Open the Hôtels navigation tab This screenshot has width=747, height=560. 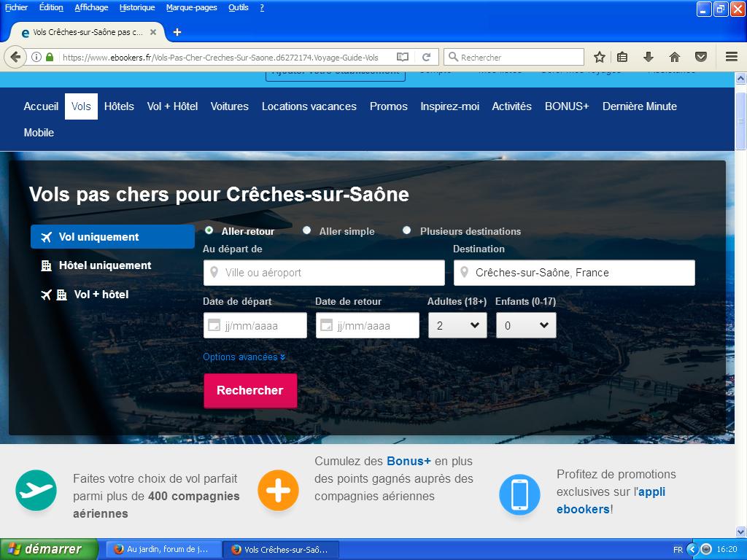click(119, 106)
